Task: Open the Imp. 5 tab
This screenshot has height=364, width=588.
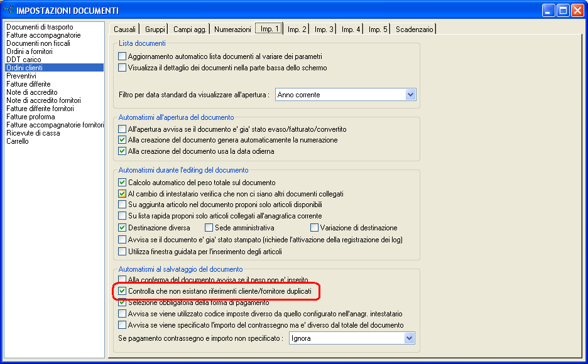Action: point(378,29)
